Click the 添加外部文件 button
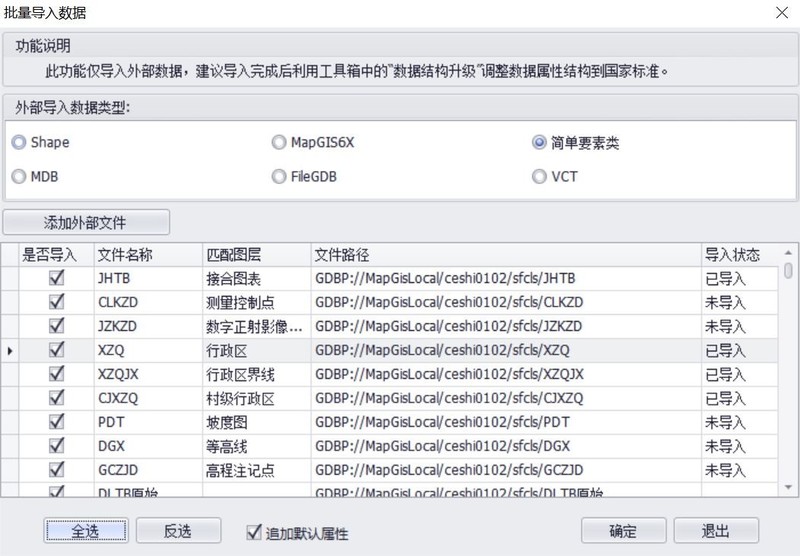Screen dimensions: 800x556 86,221
